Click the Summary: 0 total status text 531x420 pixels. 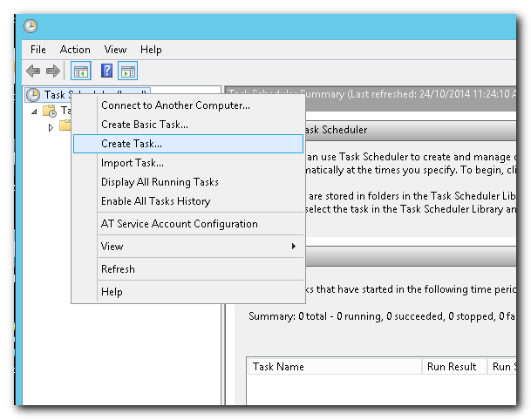pyautogui.click(x=382, y=316)
